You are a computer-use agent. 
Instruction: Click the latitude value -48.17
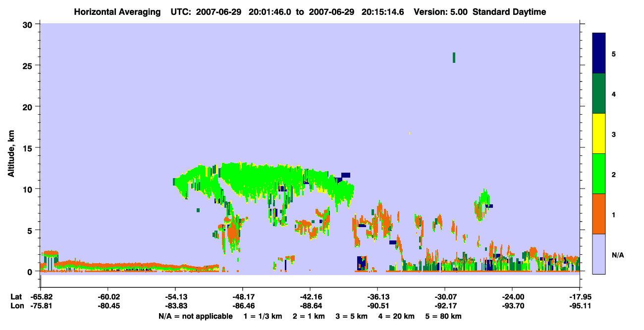(243, 297)
